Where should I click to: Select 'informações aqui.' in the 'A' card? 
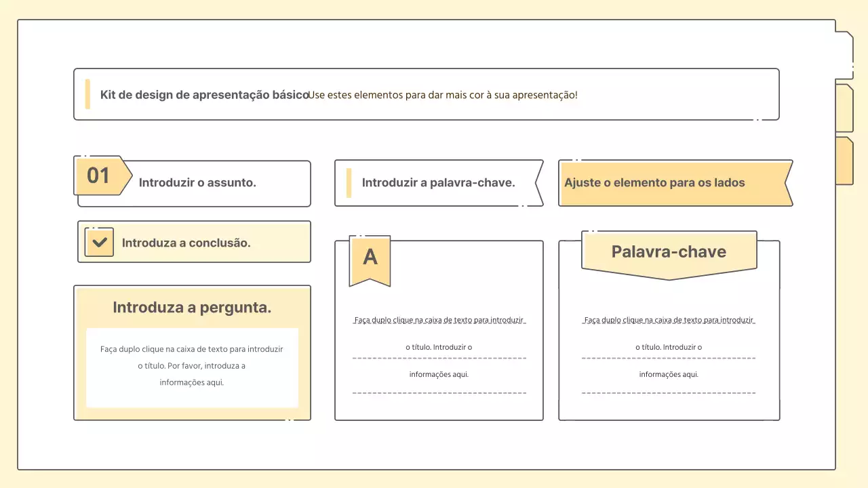click(439, 374)
